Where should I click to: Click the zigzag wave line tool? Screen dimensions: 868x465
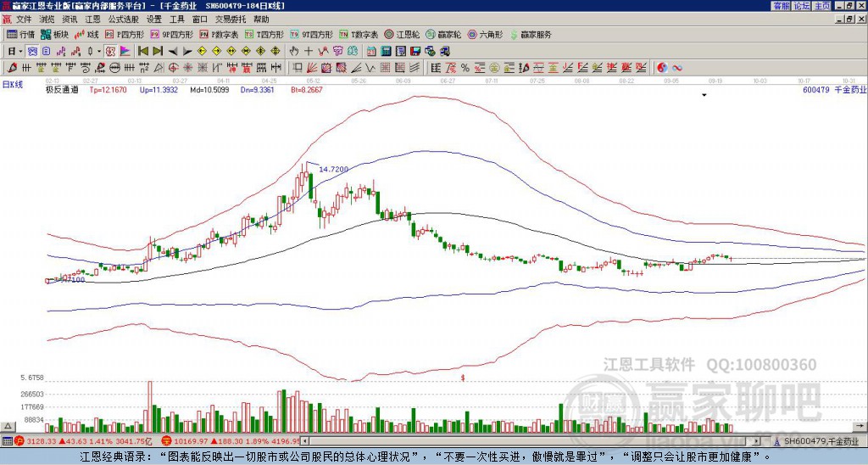(x=370, y=68)
